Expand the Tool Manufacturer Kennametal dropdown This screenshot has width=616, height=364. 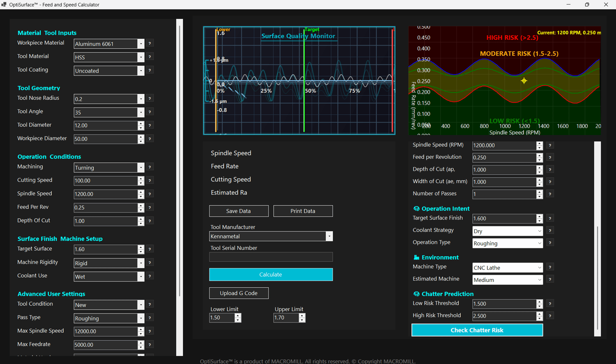(x=329, y=236)
